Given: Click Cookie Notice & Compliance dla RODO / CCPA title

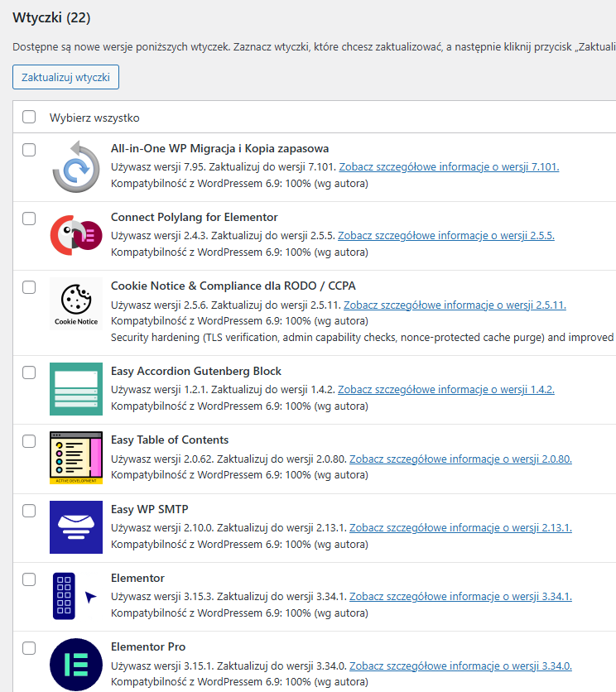Looking at the screenshot, I should pos(233,286).
